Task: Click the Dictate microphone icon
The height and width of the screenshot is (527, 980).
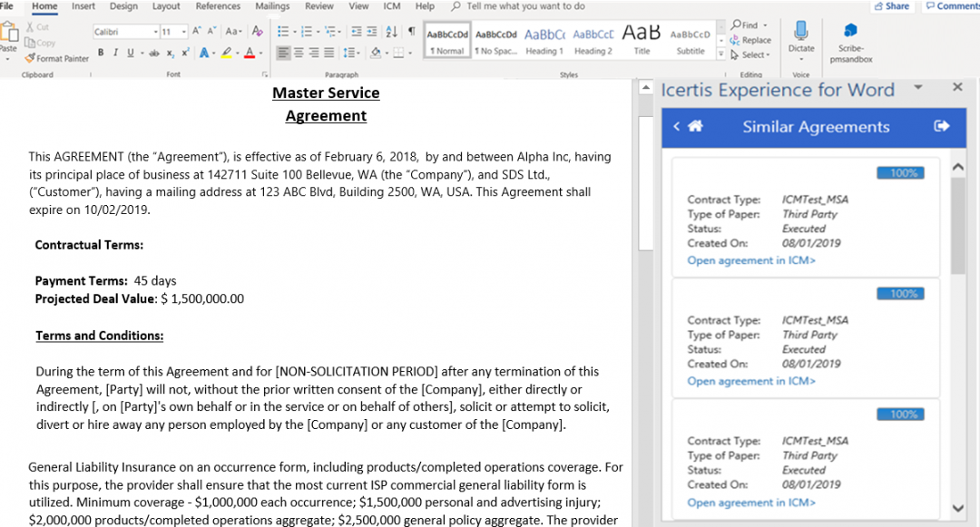Action: 800,32
